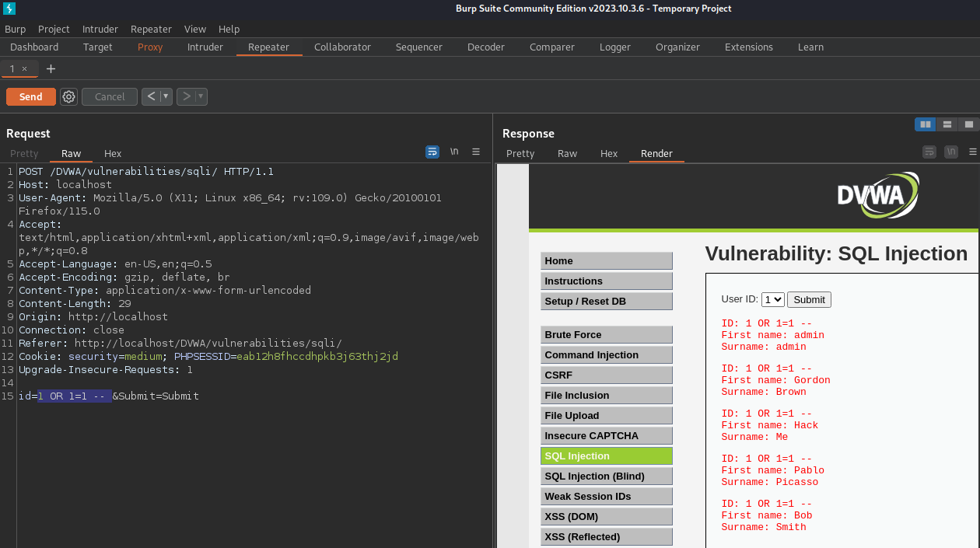
Task: Switch to the Sequencer tab
Action: click(x=418, y=47)
